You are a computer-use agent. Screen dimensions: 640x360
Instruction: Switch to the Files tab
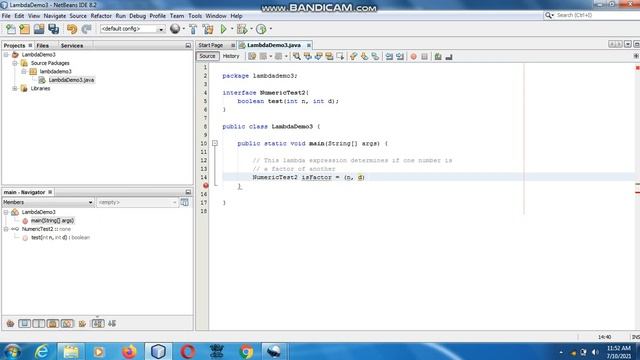(x=42, y=46)
